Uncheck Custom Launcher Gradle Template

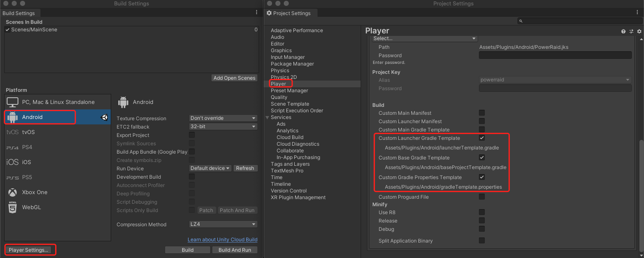click(482, 138)
